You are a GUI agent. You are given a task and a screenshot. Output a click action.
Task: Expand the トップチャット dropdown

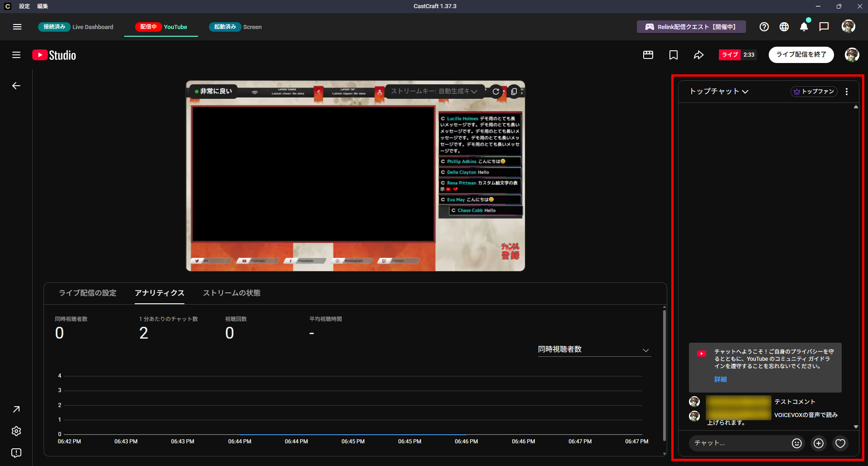click(x=719, y=91)
